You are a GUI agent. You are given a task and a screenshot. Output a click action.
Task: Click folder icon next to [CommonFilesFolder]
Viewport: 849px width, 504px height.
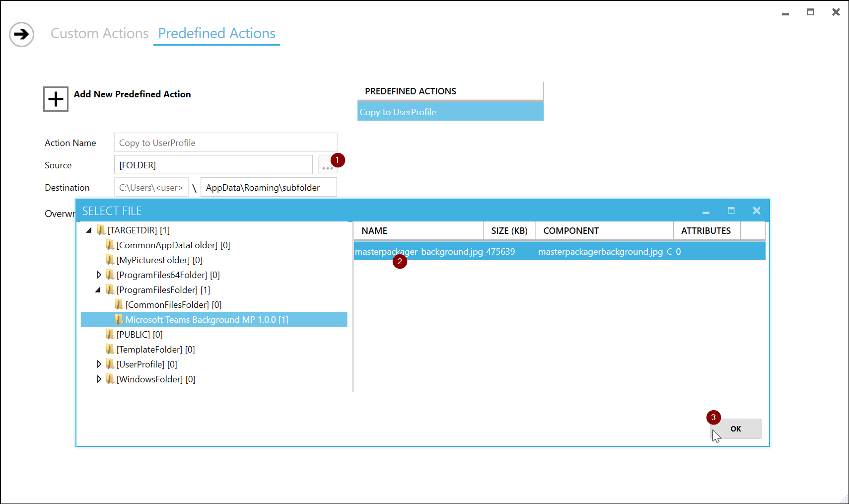pos(119,304)
